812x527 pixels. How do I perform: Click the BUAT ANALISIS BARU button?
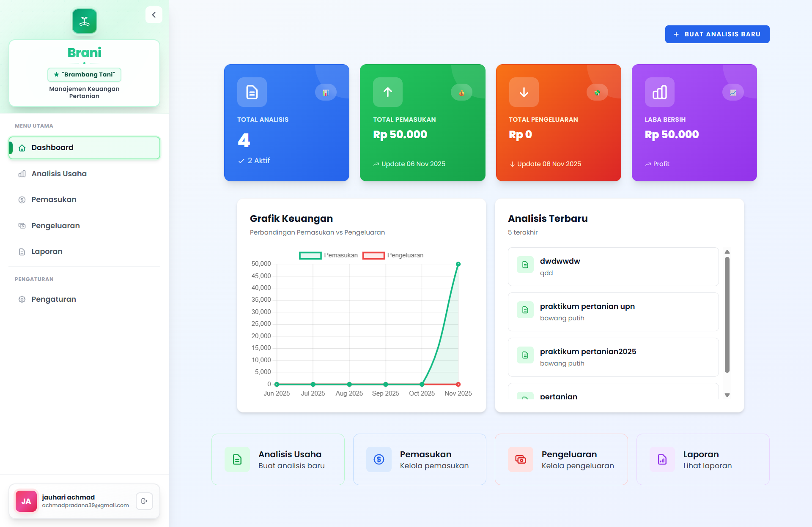point(717,34)
